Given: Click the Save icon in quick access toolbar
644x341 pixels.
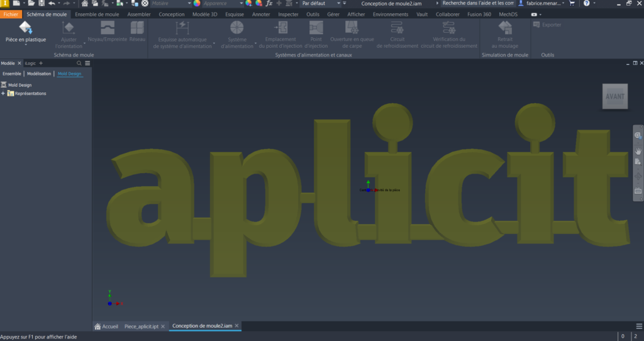Looking at the screenshot, I should coord(40,4).
